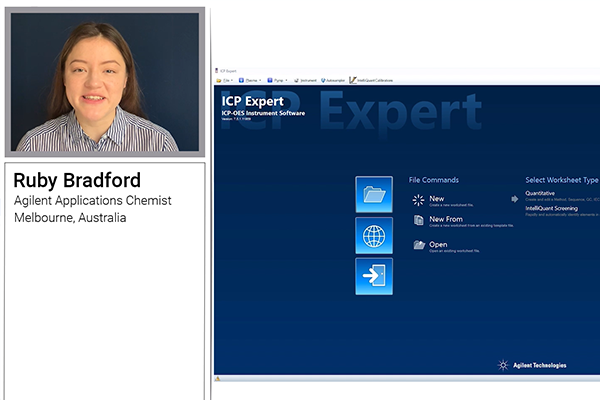Expand the Plasma dropdown arrow
This screenshot has width=600, height=400.
click(x=260, y=80)
